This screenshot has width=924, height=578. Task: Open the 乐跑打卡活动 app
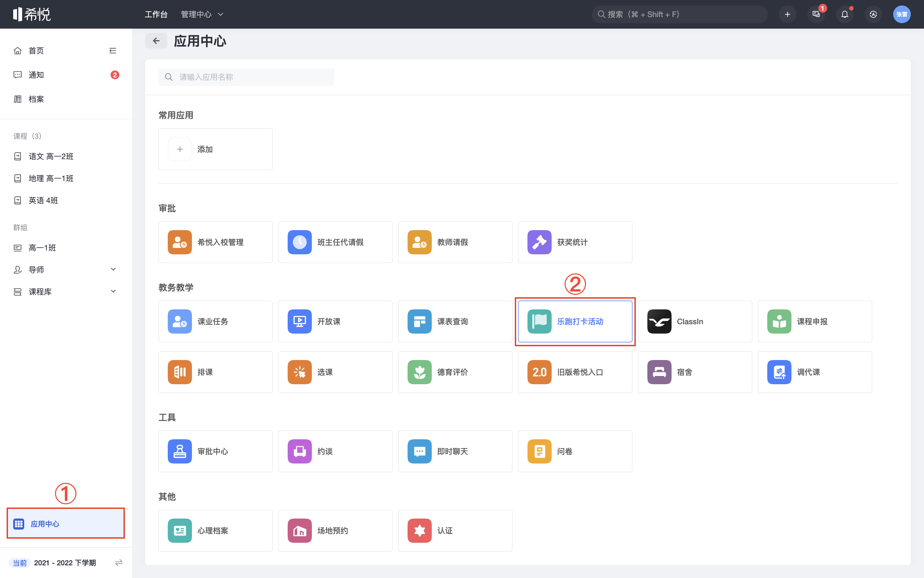click(x=575, y=321)
